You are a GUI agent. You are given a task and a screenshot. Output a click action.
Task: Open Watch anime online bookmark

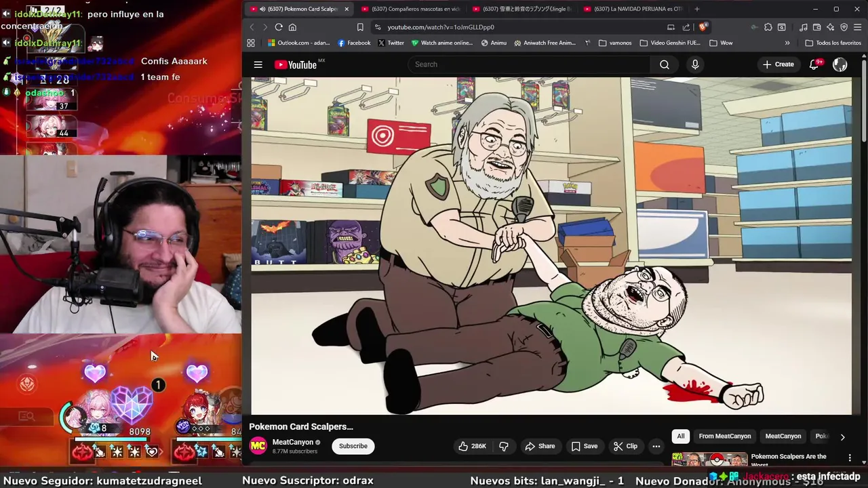click(441, 43)
